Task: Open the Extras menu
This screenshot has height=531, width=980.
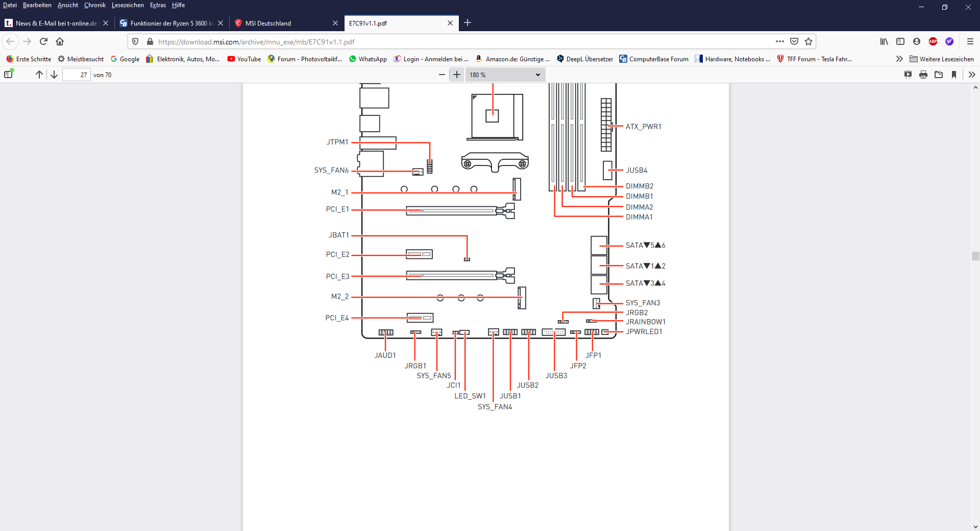Action: 158,5
